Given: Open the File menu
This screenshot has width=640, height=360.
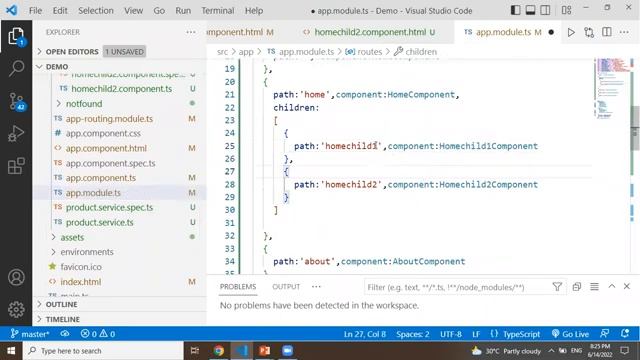Looking at the screenshot, I should click(36, 11).
